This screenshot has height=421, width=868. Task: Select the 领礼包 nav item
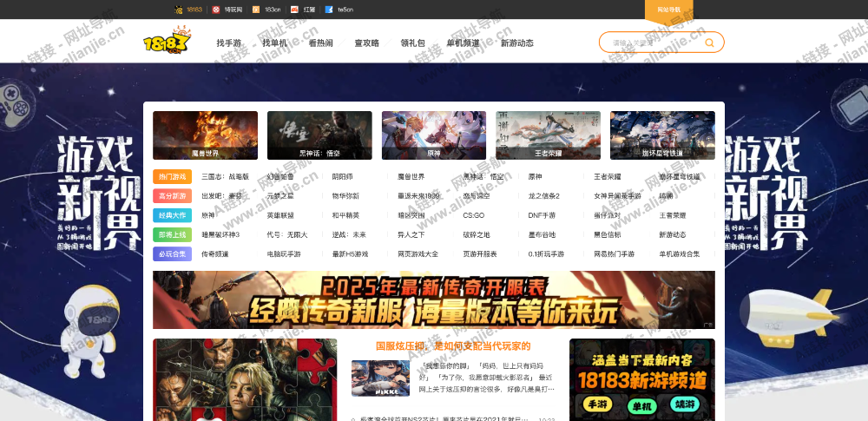[x=413, y=43]
